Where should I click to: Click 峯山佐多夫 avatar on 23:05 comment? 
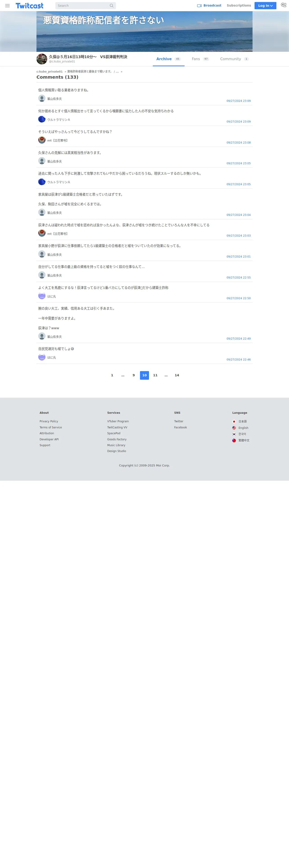point(42,161)
